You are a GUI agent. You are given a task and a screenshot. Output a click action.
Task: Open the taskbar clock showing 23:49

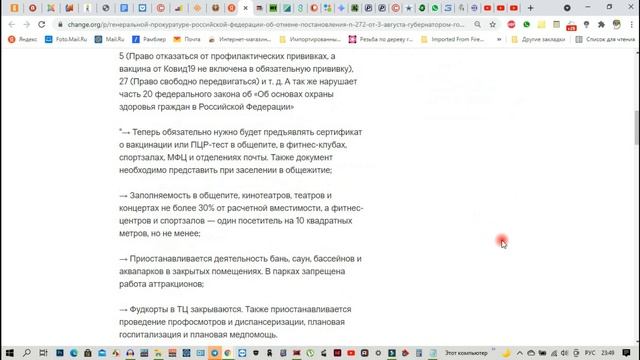(607, 353)
